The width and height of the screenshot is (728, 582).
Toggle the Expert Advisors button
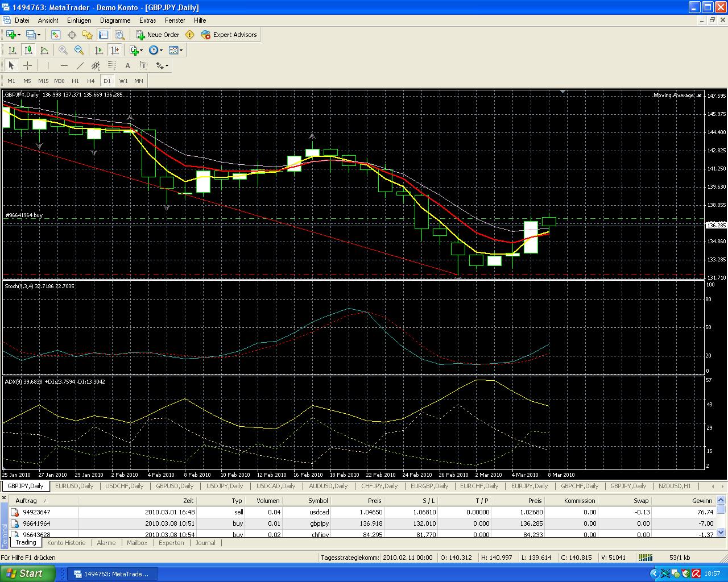coord(229,35)
